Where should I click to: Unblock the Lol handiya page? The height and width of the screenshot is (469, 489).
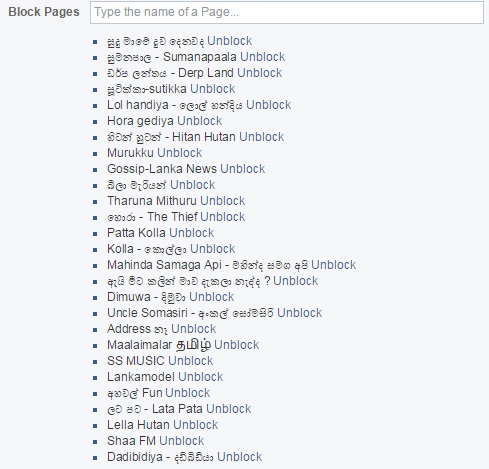click(269, 105)
